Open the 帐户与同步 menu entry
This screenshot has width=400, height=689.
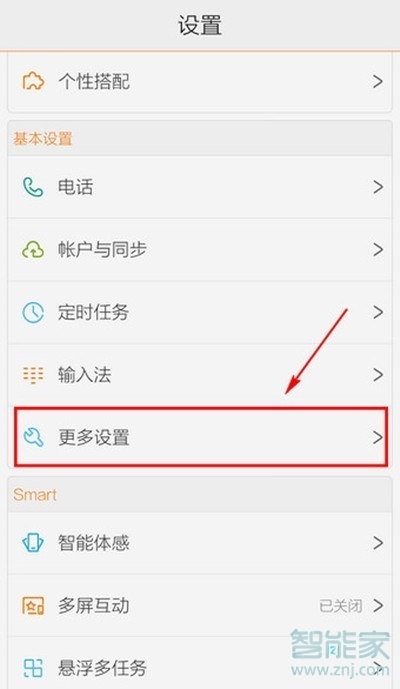click(x=200, y=250)
